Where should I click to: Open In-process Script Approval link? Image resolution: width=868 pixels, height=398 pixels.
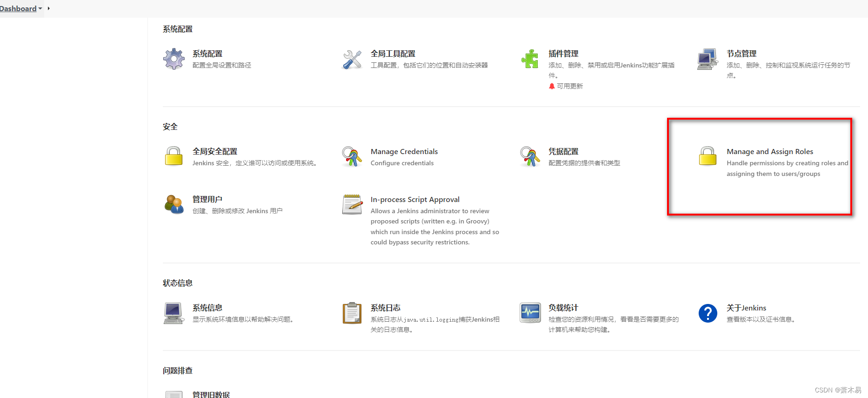(415, 199)
